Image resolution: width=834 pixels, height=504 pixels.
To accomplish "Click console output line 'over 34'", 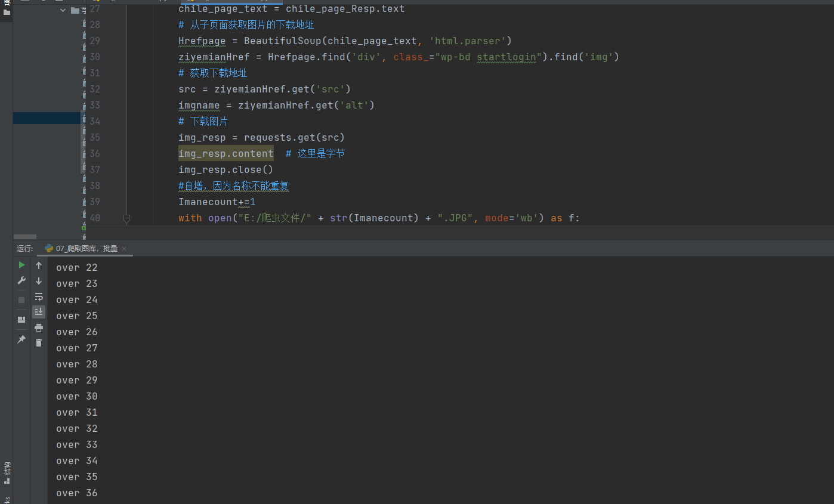I will (x=77, y=461).
